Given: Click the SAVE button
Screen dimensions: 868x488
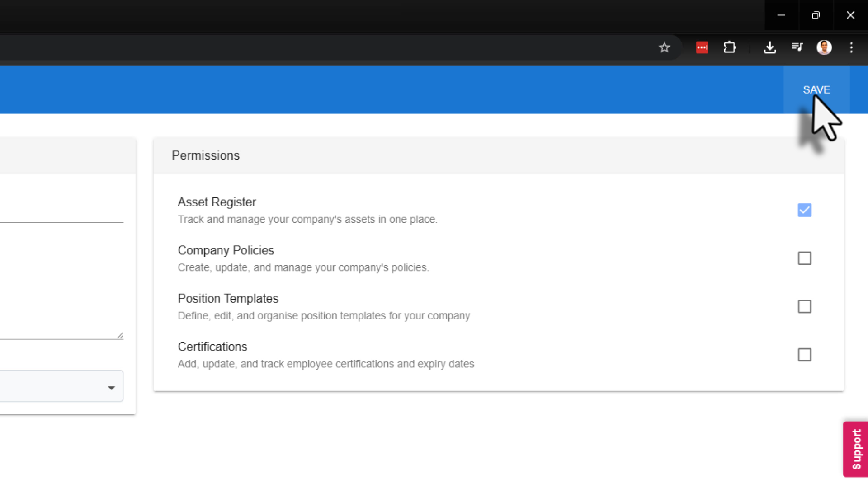Looking at the screenshot, I should tap(816, 89).
